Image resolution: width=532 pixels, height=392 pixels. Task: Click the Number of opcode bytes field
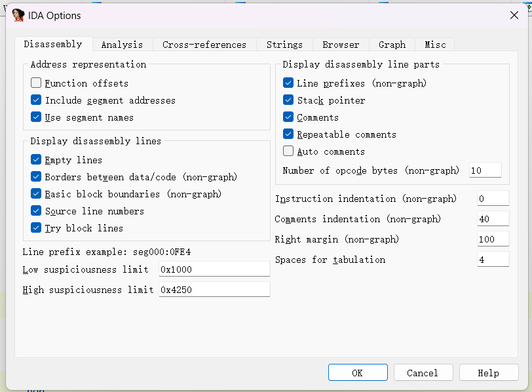pyautogui.click(x=485, y=170)
